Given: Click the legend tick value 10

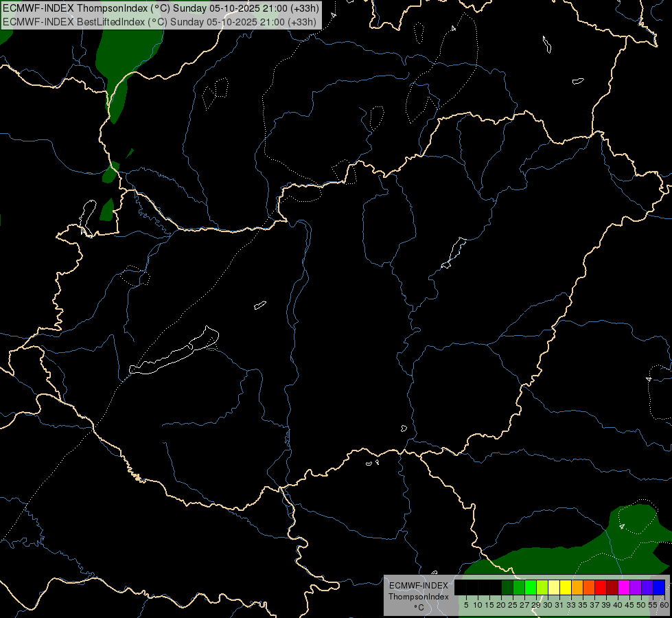Looking at the screenshot, I should point(478,605).
